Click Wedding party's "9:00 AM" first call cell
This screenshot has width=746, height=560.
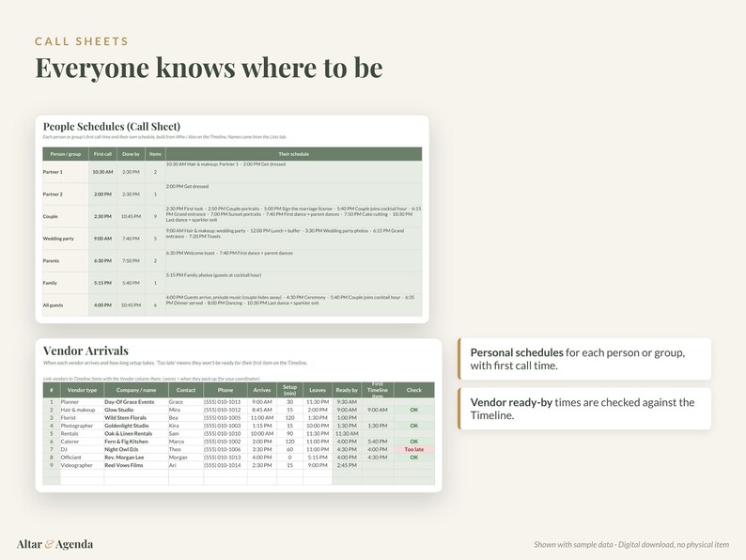click(102, 239)
